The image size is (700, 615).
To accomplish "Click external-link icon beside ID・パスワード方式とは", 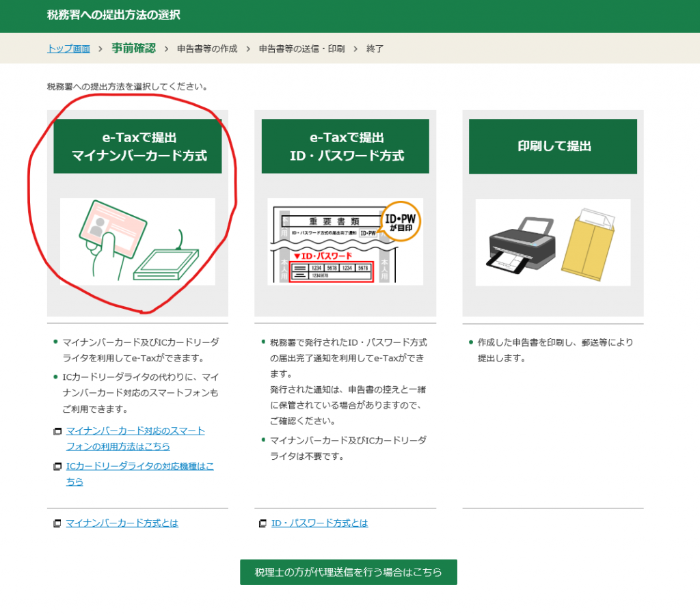I will 263,523.
